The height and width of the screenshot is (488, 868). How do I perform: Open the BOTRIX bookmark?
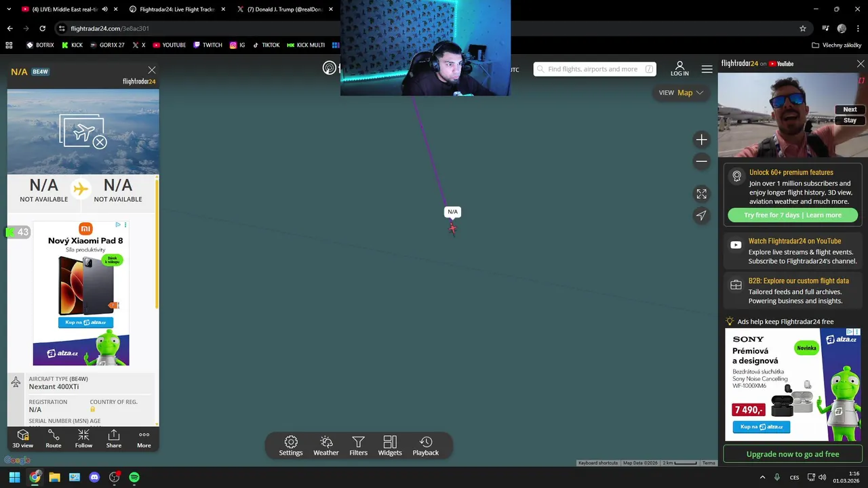click(40, 45)
